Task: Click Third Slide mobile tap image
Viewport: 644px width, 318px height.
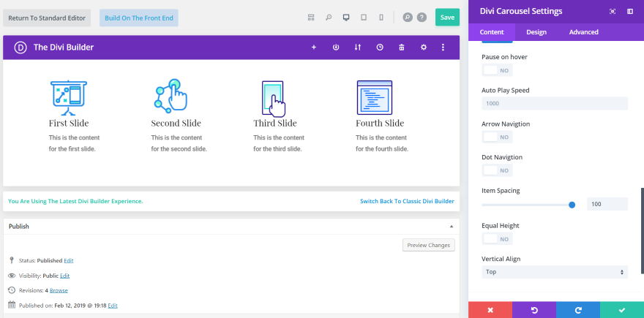Action: [274, 99]
